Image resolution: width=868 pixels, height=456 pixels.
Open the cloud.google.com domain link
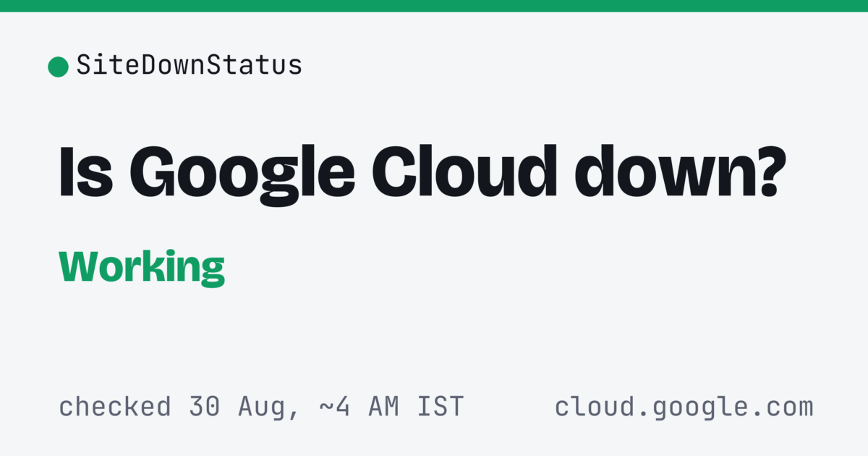coord(684,408)
